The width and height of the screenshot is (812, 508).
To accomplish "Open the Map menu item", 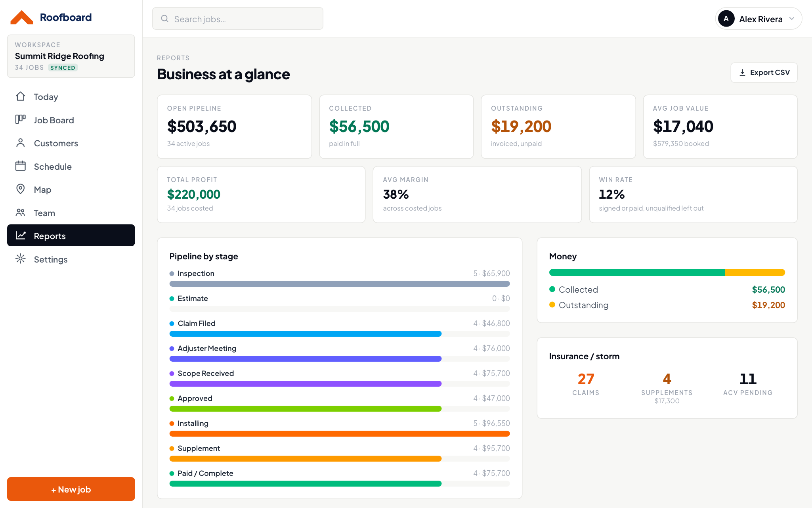I will tap(71, 190).
